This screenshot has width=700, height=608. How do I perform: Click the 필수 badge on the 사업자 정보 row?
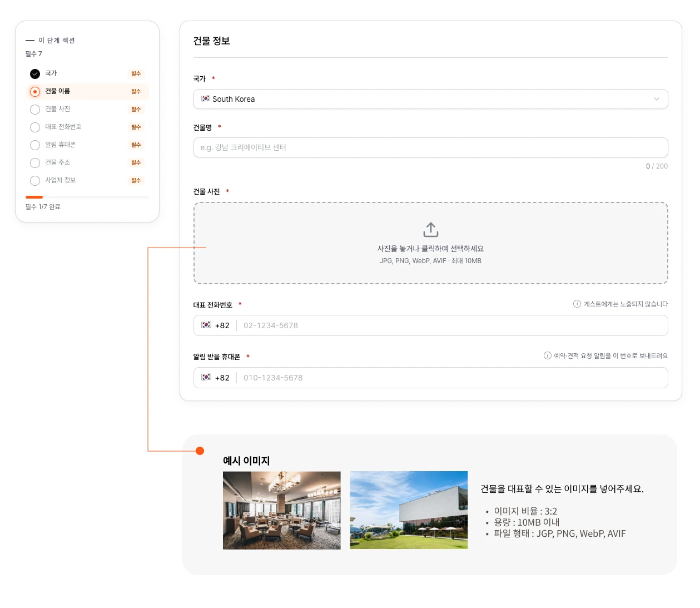136,180
